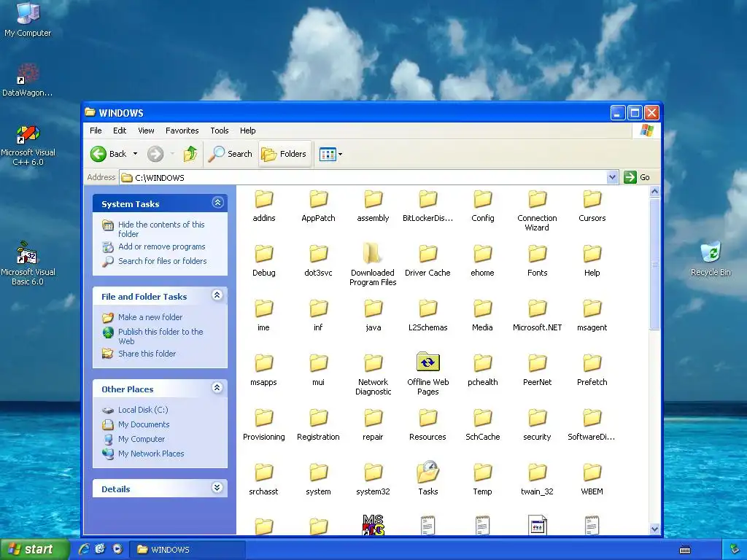Click the WINDOWS taskbar button
The height and width of the screenshot is (560, 747).
click(x=187, y=550)
